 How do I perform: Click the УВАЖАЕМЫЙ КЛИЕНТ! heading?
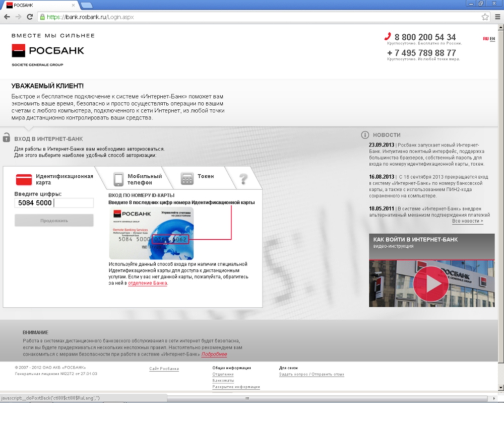[47, 86]
